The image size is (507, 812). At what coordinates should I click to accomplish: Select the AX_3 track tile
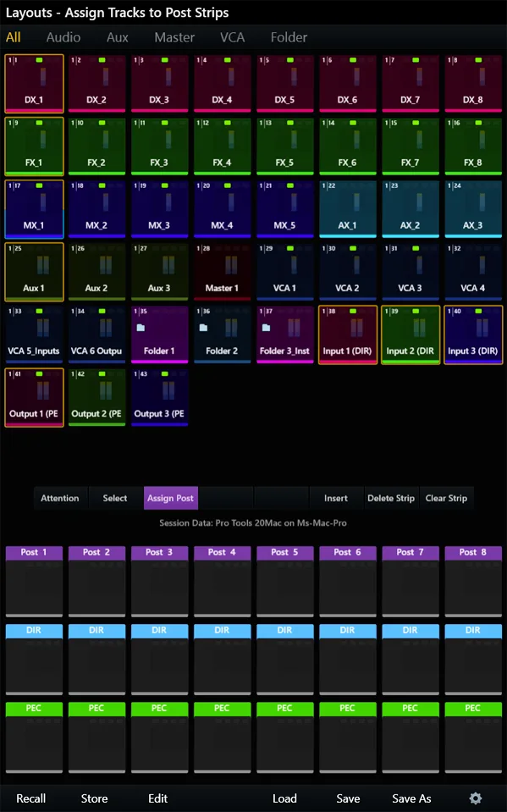pos(473,208)
